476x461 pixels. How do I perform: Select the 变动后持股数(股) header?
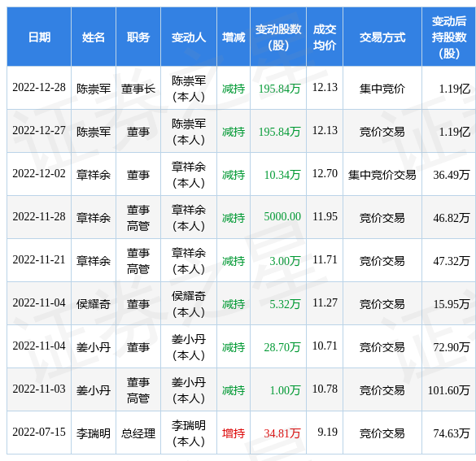448,37
